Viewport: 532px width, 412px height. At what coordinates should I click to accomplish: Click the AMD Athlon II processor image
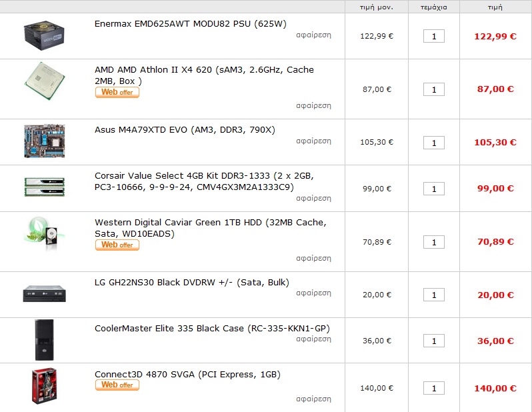pos(45,81)
